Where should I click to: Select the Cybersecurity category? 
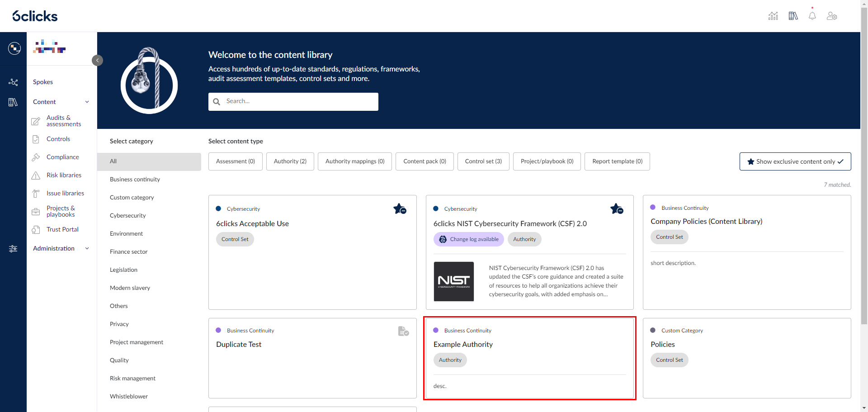[127, 216]
